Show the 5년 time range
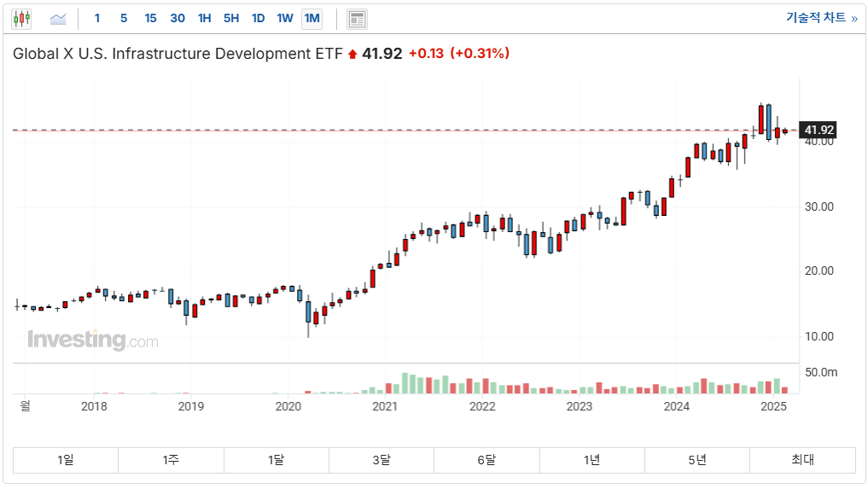This screenshot has height=489, width=868. click(697, 460)
